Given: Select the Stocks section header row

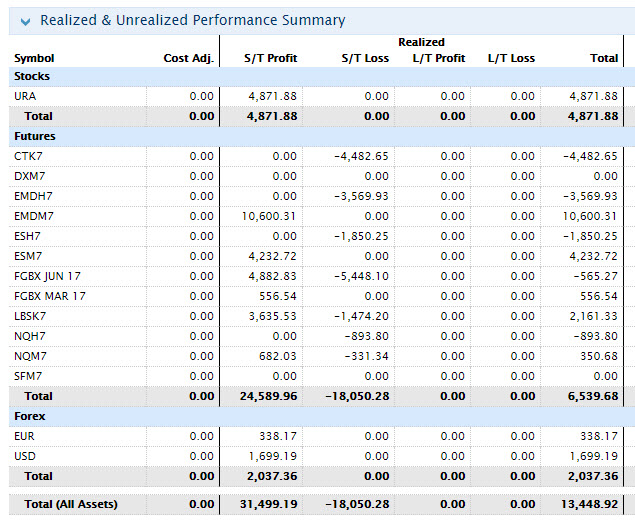Looking at the screenshot, I should click(32, 76).
